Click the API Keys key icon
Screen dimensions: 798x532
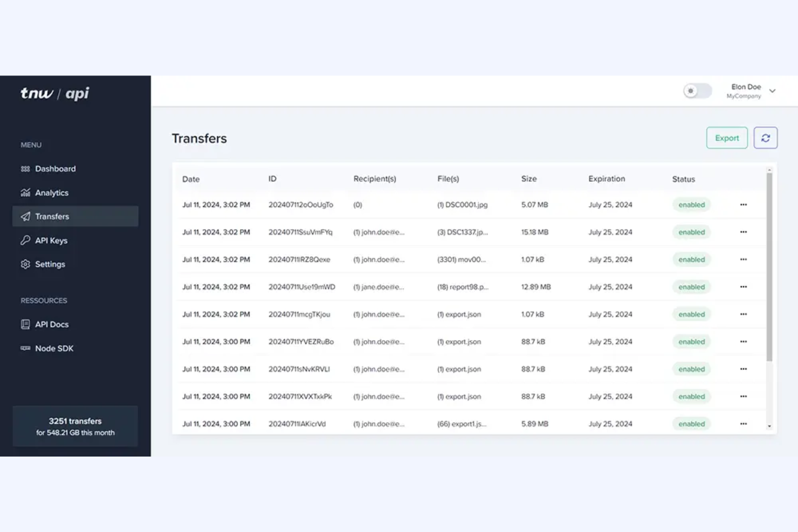25,240
